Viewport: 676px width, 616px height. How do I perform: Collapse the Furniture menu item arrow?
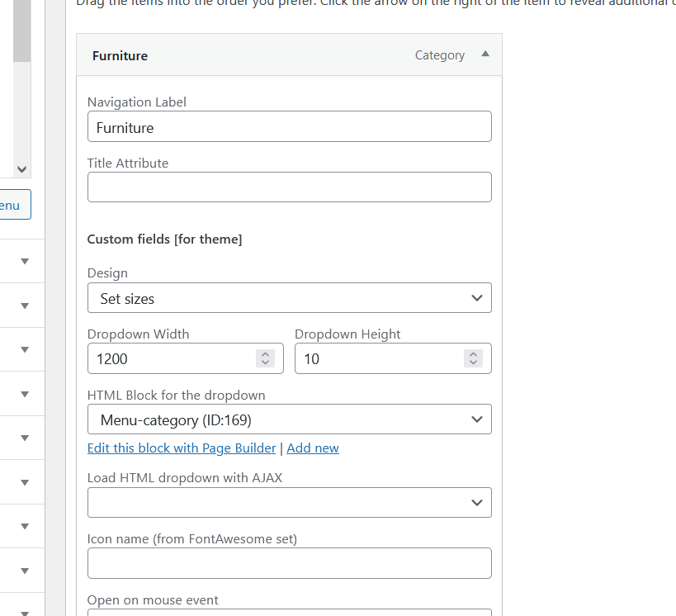coord(485,54)
